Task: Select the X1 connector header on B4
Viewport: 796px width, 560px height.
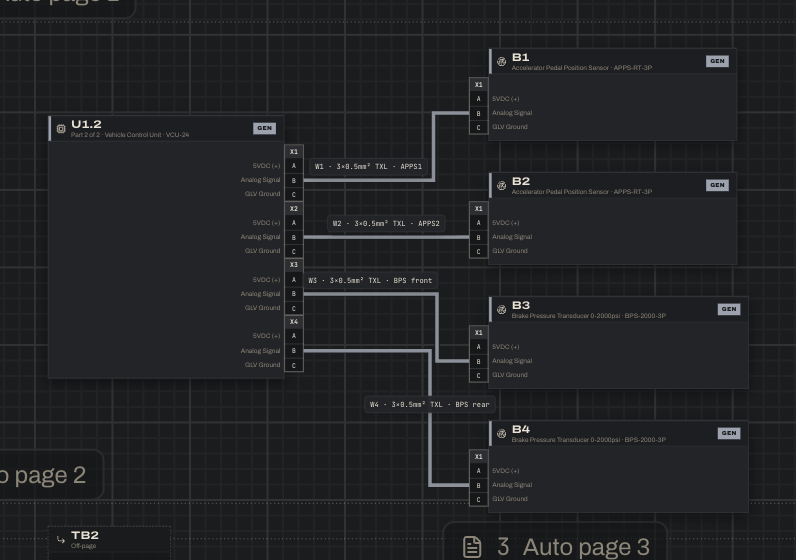Action: [479, 456]
